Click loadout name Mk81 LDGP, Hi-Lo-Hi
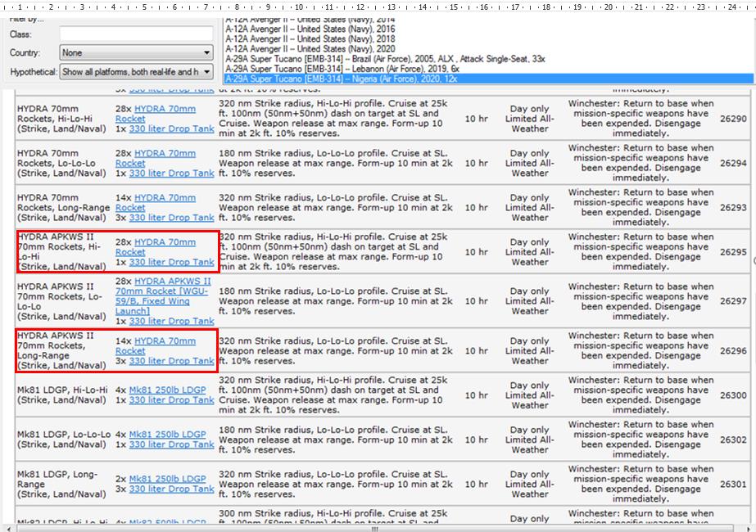Screen dimensions: 756x532 [x=62, y=394]
